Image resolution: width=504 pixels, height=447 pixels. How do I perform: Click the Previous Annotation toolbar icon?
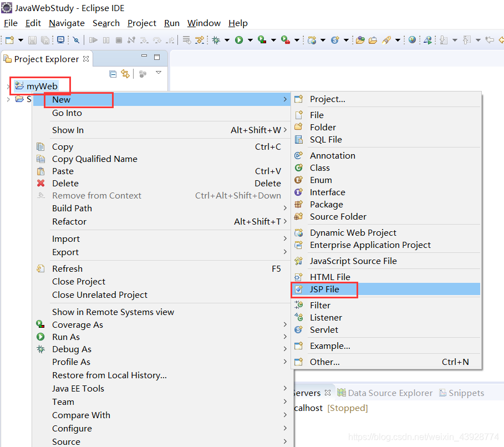[x=467, y=40]
